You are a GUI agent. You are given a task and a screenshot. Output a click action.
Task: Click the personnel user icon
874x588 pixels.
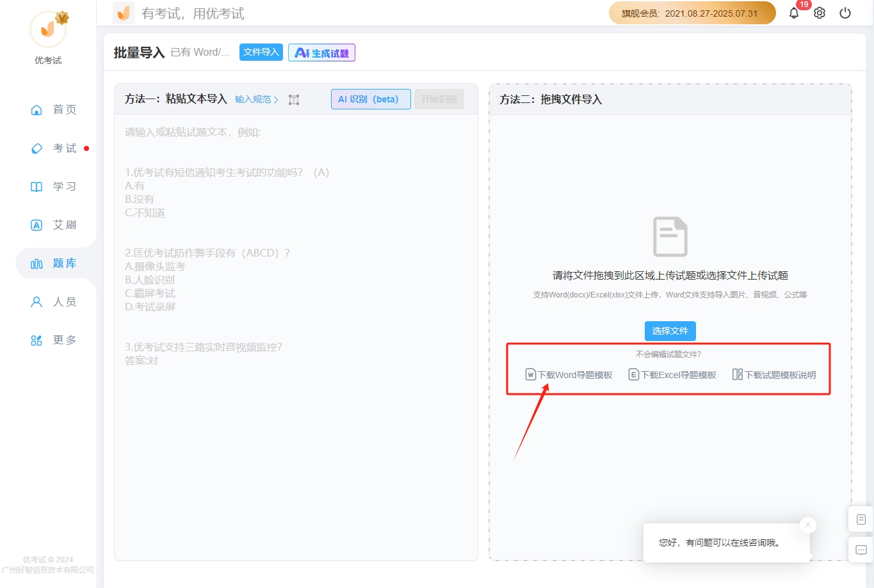point(36,302)
